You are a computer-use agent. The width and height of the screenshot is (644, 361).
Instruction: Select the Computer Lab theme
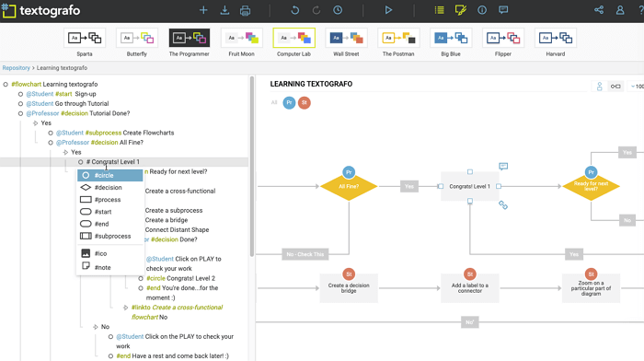[293, 42]
